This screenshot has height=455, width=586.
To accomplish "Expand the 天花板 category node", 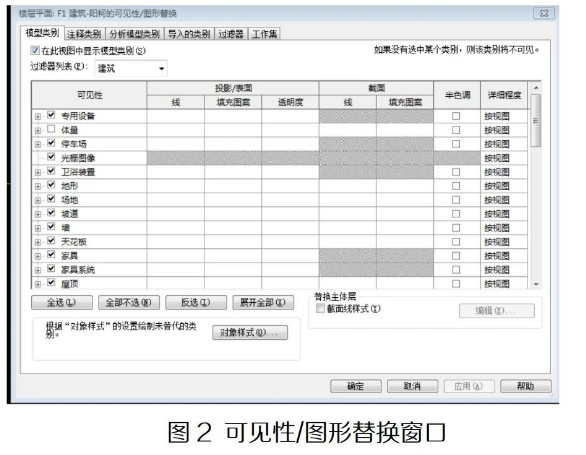I will [x=38, y=242].
